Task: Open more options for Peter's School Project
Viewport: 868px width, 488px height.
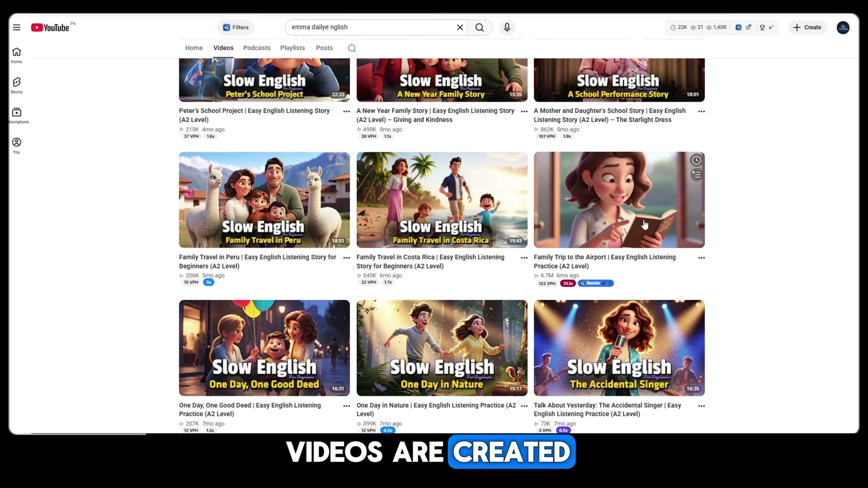Action: point(347,111)
